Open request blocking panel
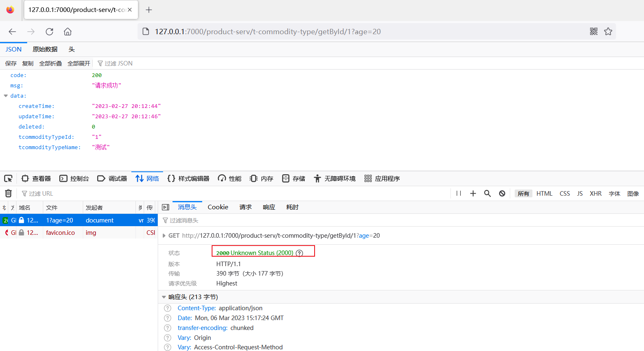The width and height of the screenshot is (644, 351). coord(502,193)
